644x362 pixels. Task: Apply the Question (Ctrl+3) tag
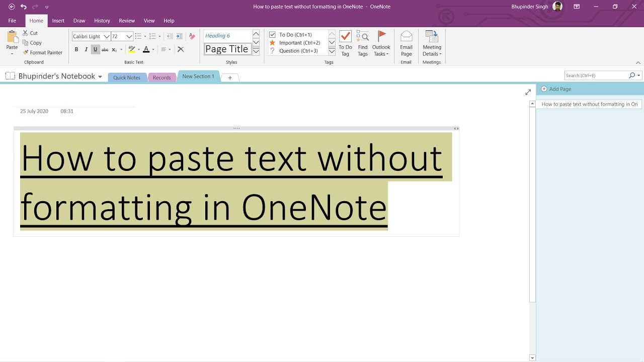pyautogui.click(x=298, y=51)
